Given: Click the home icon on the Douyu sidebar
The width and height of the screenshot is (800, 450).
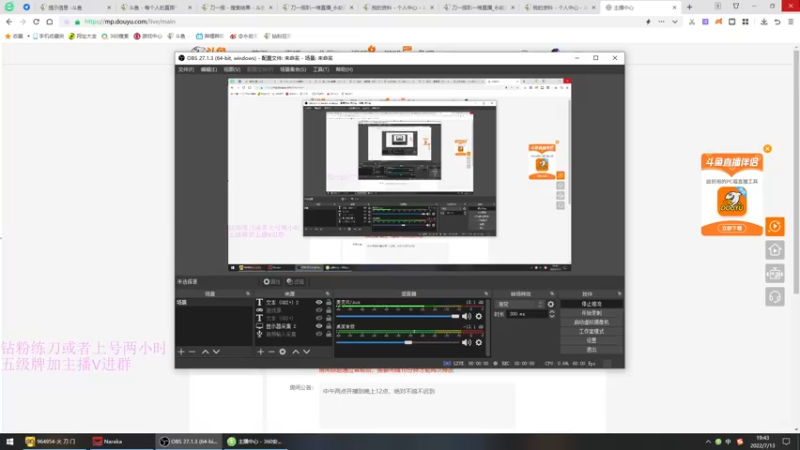Looking at the screenshot, I should pos(774,250).
